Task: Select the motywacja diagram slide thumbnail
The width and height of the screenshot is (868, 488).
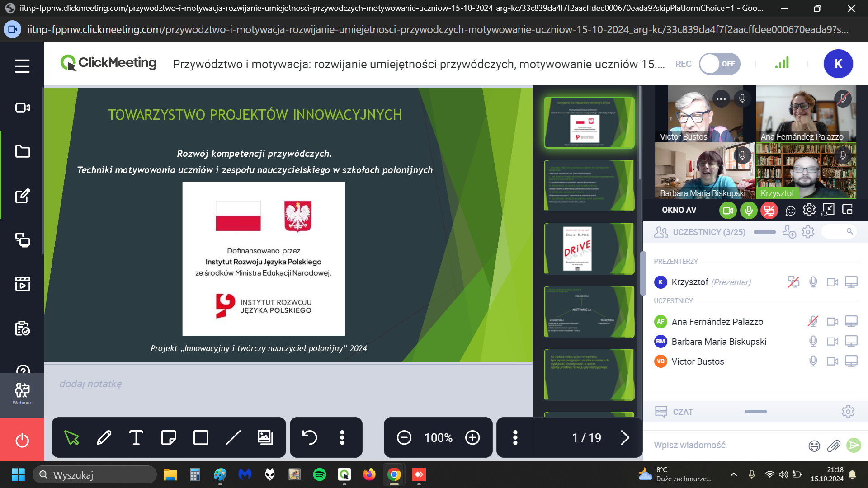Action: pos(589,311)
